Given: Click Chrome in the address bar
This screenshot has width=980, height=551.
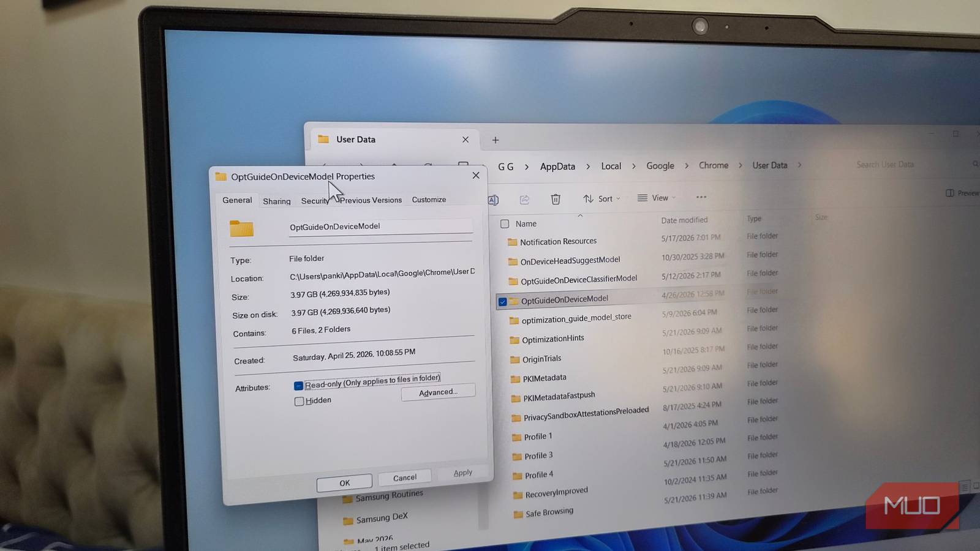Looking at the screenshot, I should (x=714, y=165).
